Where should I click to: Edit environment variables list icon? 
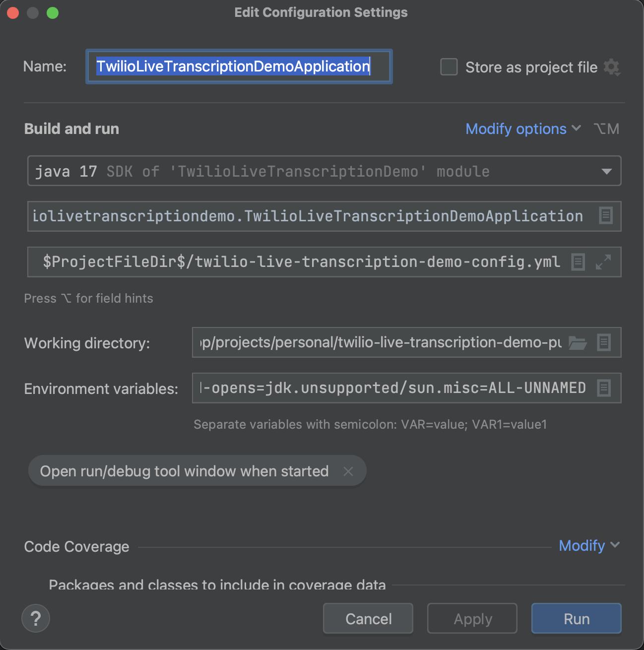[x=604, y=388]
